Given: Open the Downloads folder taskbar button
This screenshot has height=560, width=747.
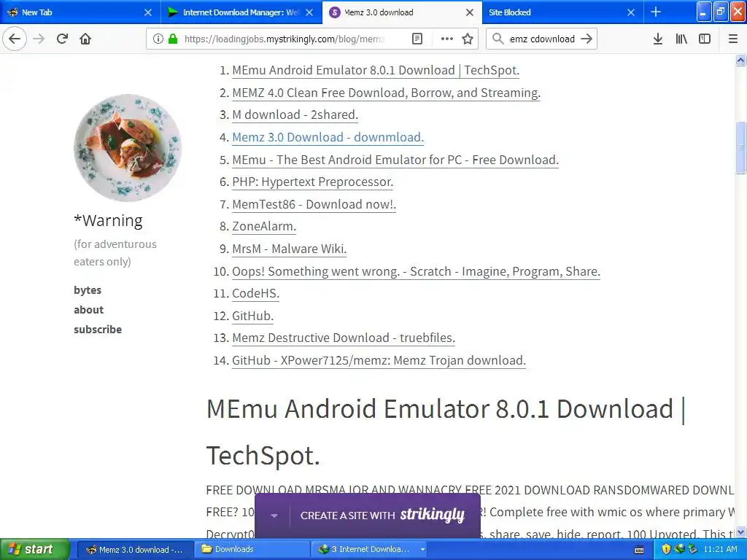Looking at the screenshot, I should click(252, 549).
